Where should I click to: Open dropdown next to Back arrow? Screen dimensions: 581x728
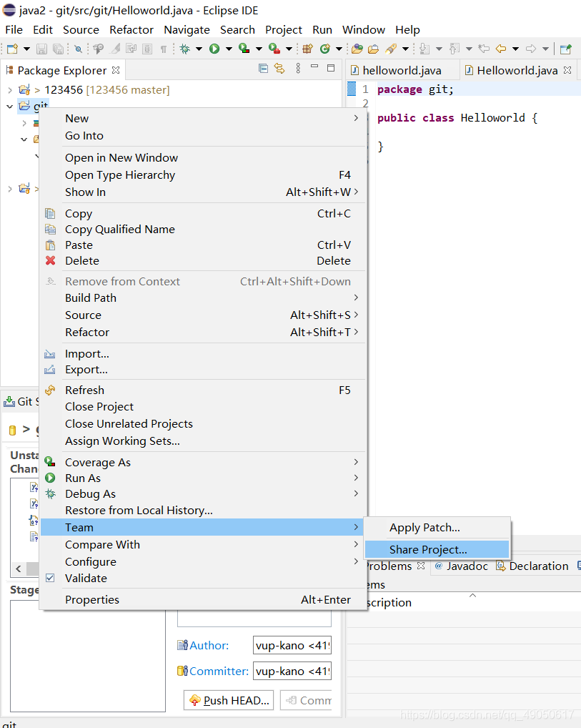point(515,49)
